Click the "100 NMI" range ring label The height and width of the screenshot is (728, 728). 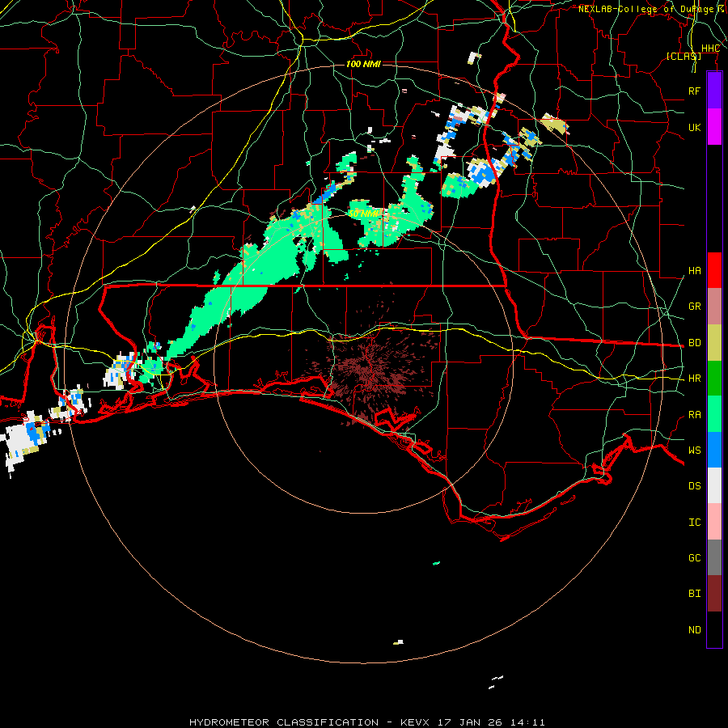tap(363, 64)
